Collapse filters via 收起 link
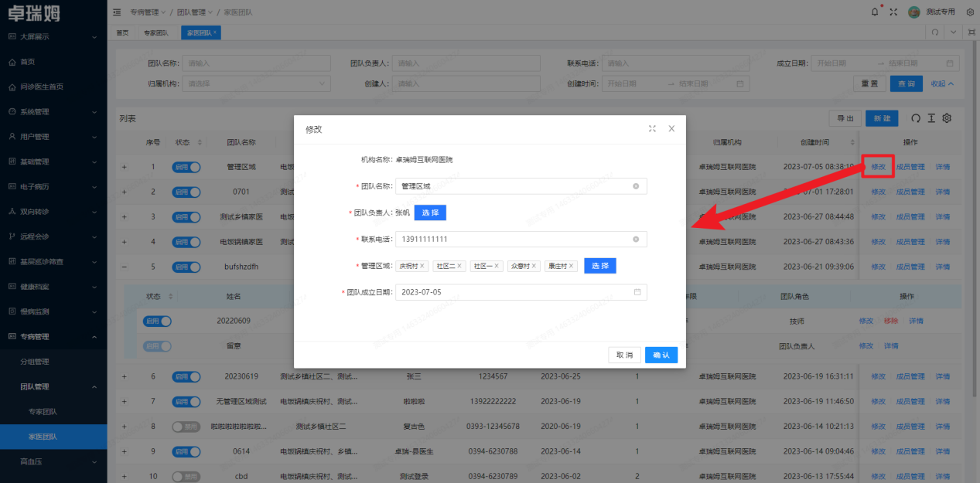The image size is (980, 483). [942, 83]
